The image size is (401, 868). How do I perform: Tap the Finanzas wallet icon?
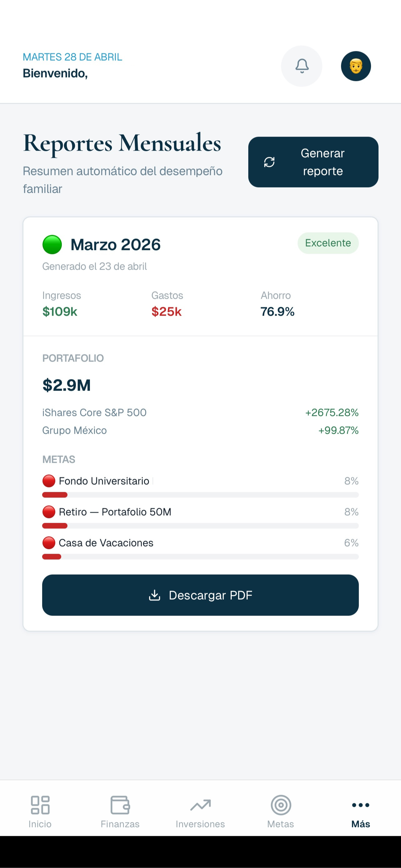120,805
